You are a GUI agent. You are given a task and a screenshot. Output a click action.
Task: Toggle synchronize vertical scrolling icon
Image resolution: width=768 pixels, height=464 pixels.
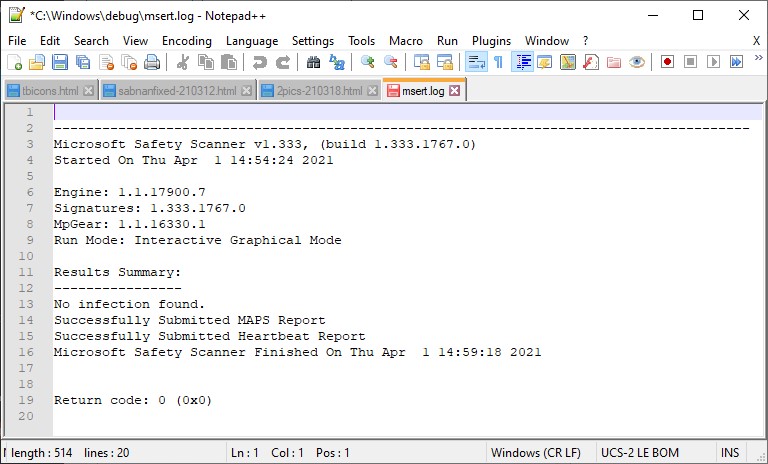[421, 62]
